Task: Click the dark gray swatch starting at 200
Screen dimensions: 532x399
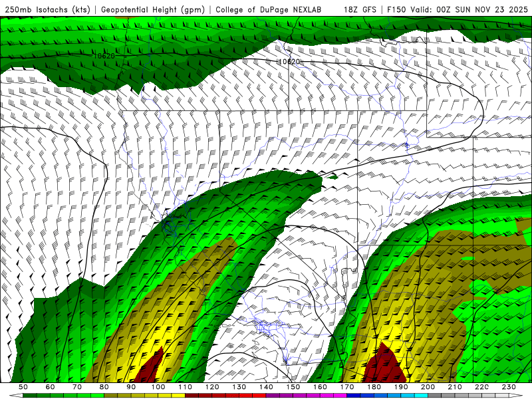Action: [x=435, y=396]
